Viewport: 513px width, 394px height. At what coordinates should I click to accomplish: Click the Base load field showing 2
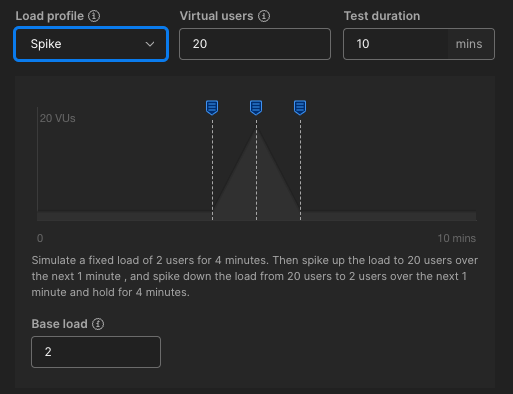point(96,352)
